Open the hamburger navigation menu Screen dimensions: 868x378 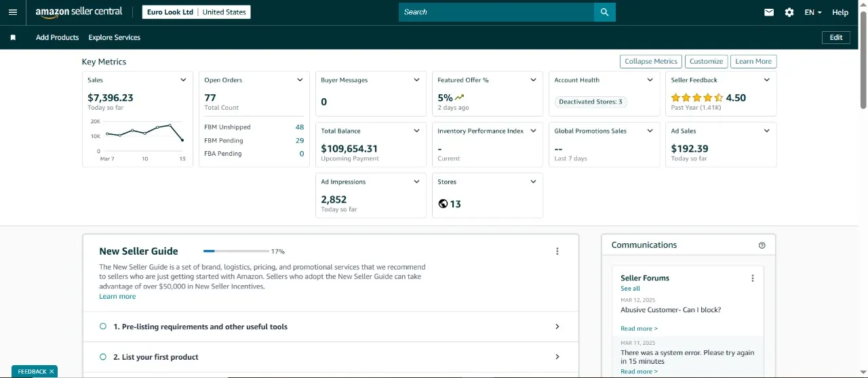click(13, 12)
